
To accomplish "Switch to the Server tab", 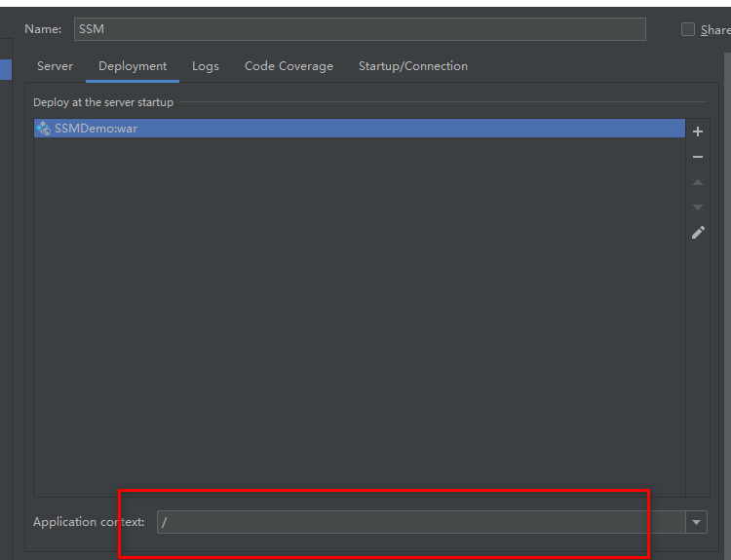I will 55,66.
